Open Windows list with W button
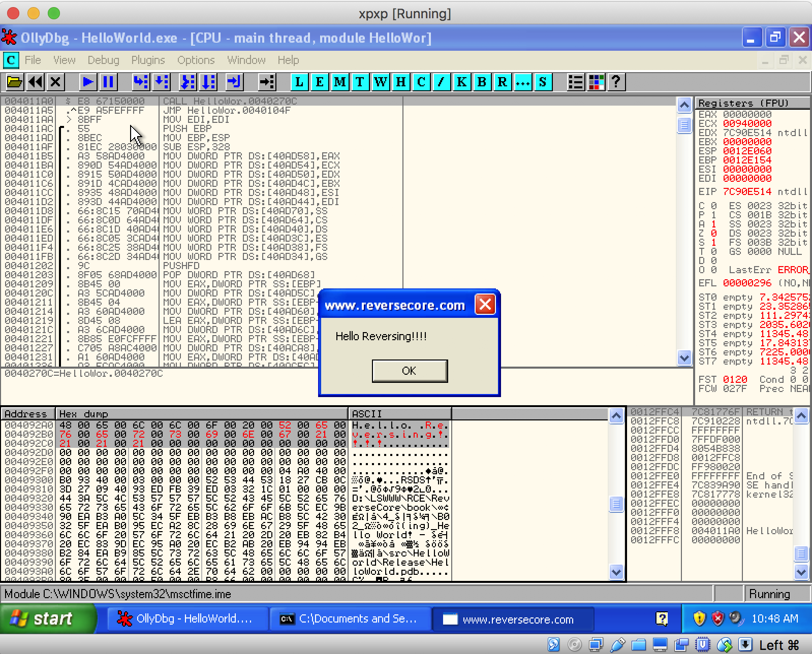Viewport: 812px width, 654px height. coord(381,82)
